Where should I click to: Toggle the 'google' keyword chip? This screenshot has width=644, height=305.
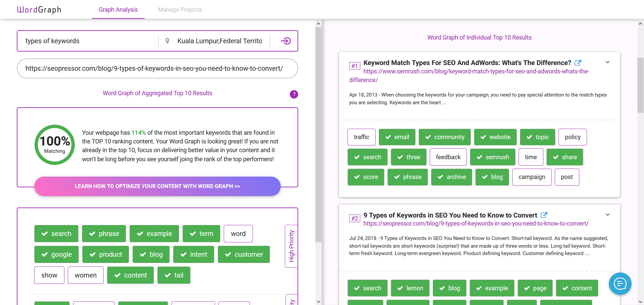click(56, 254)
